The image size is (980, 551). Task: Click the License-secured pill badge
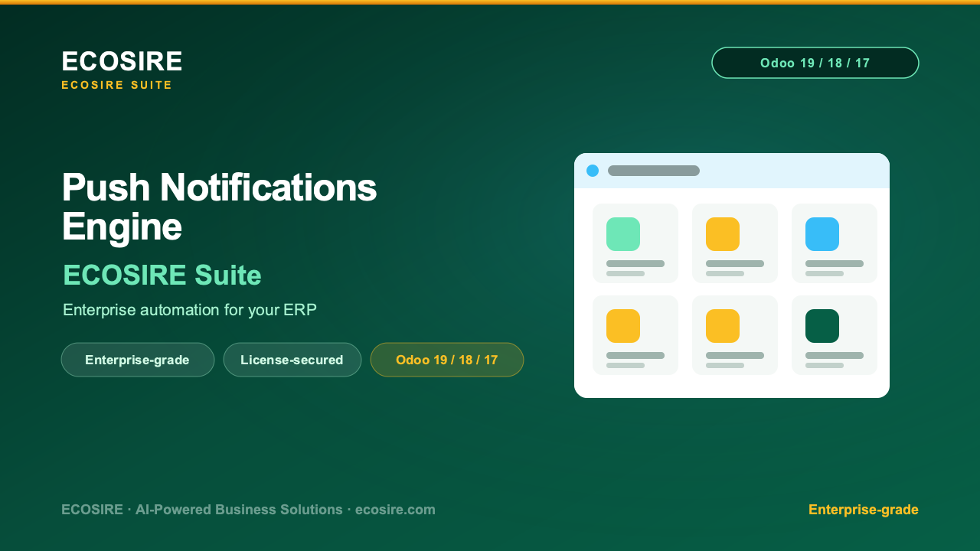[292, 360]
